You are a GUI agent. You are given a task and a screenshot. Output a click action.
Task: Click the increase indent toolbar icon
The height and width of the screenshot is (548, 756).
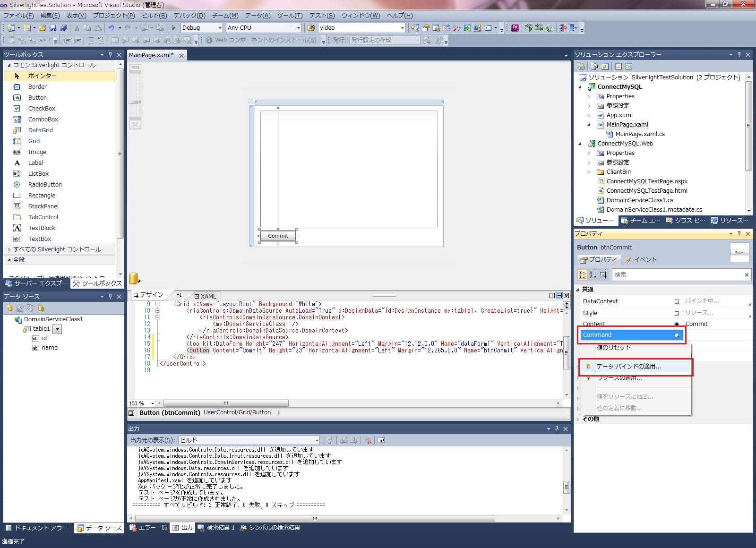pos(77,40)
